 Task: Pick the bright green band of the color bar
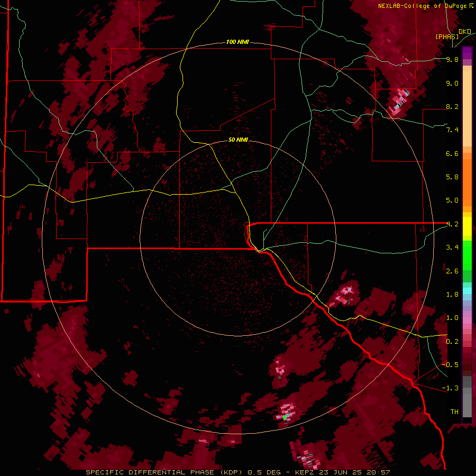click(467, 255)
